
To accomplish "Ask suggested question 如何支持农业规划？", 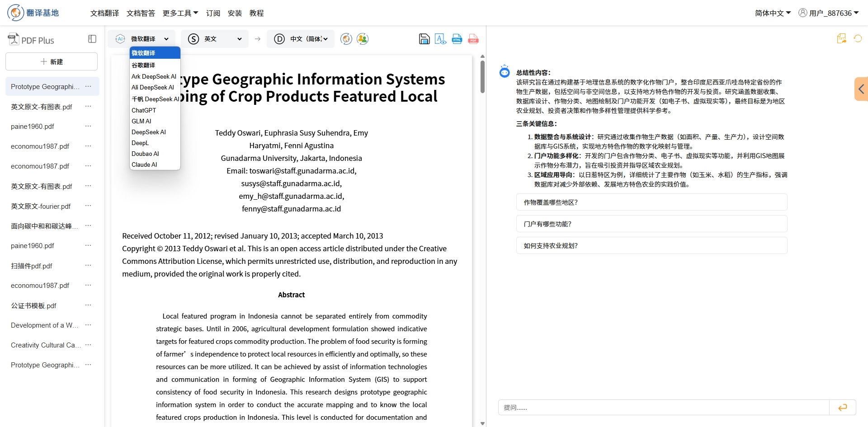I will pos(651,245).
